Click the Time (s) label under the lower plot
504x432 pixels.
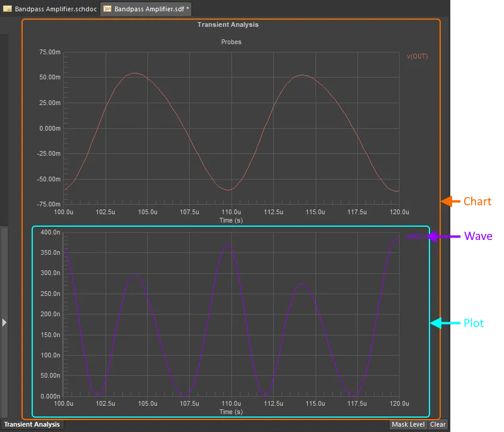[231, 412]
